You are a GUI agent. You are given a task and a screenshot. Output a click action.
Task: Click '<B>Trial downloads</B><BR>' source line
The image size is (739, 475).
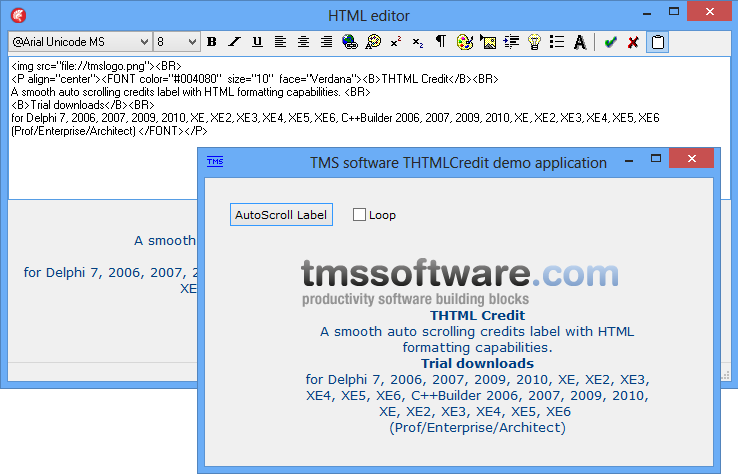click(83, 105)
